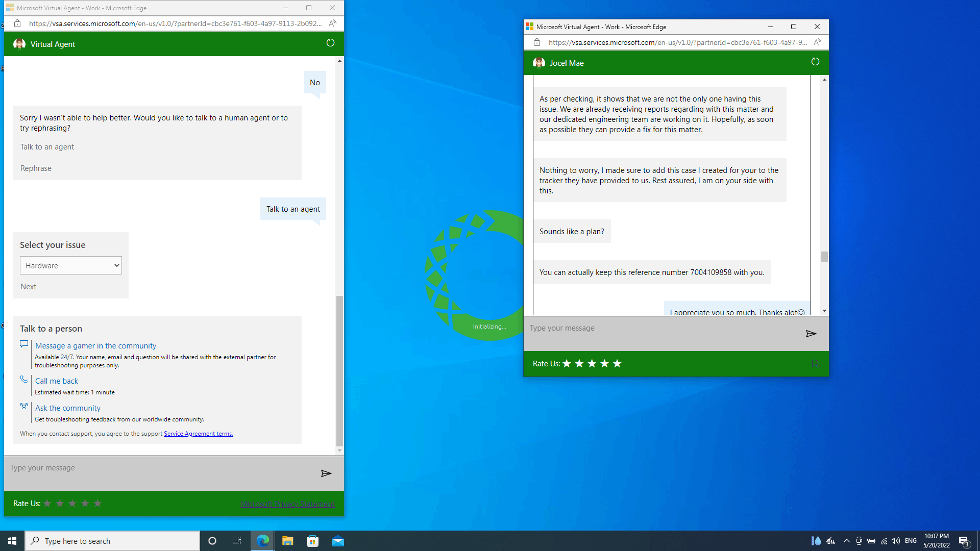Open Task View on the taskbar

coord(237,541)
